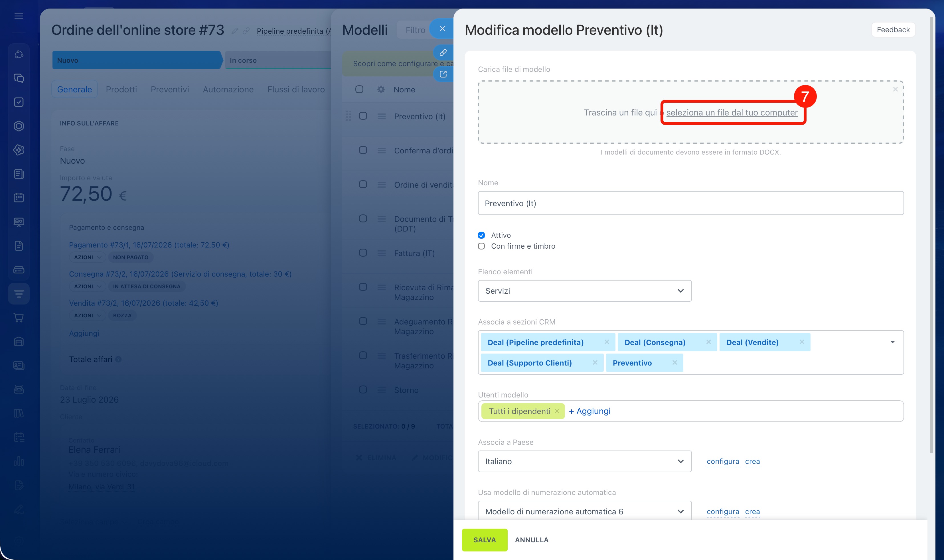Open the presentation board icon in sidebar
The width and height of the screenshot is (944, 560).
19,222
